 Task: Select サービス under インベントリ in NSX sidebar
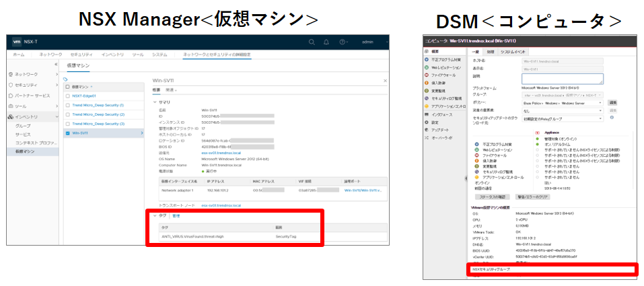point(23,135)
